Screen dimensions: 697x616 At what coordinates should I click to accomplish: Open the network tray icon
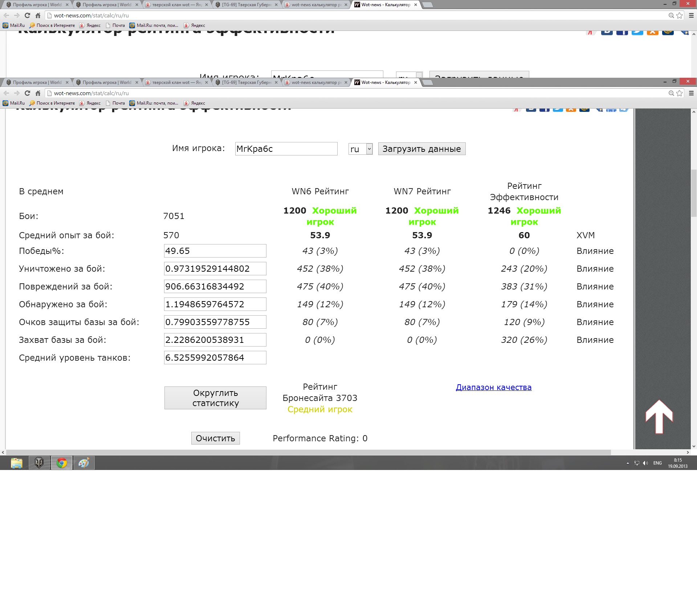(637, 463)
